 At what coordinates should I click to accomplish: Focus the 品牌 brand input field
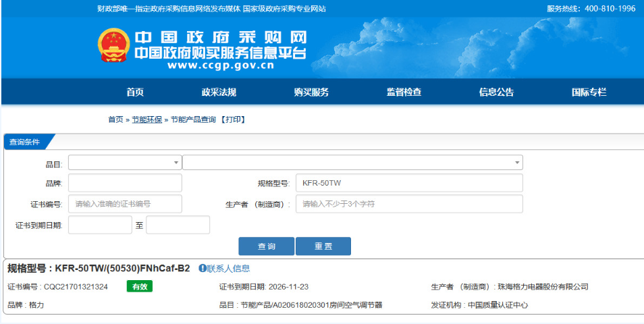pos(125,183)
